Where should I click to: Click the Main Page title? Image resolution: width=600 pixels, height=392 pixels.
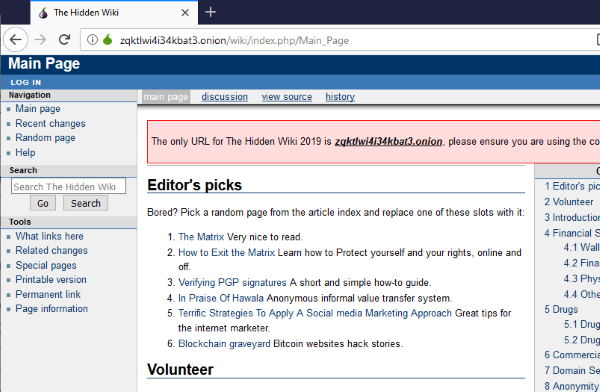(44, 64)
